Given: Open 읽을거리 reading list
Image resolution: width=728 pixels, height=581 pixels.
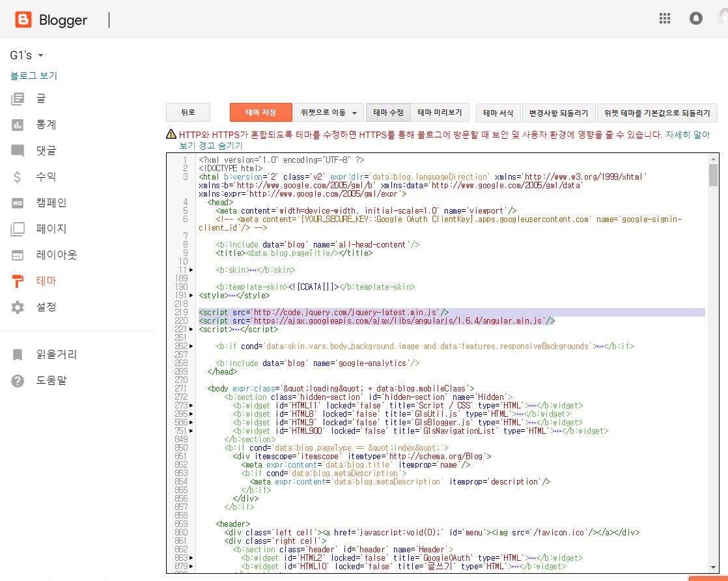Looking at the screenshot, I should [x=57, y=355].
